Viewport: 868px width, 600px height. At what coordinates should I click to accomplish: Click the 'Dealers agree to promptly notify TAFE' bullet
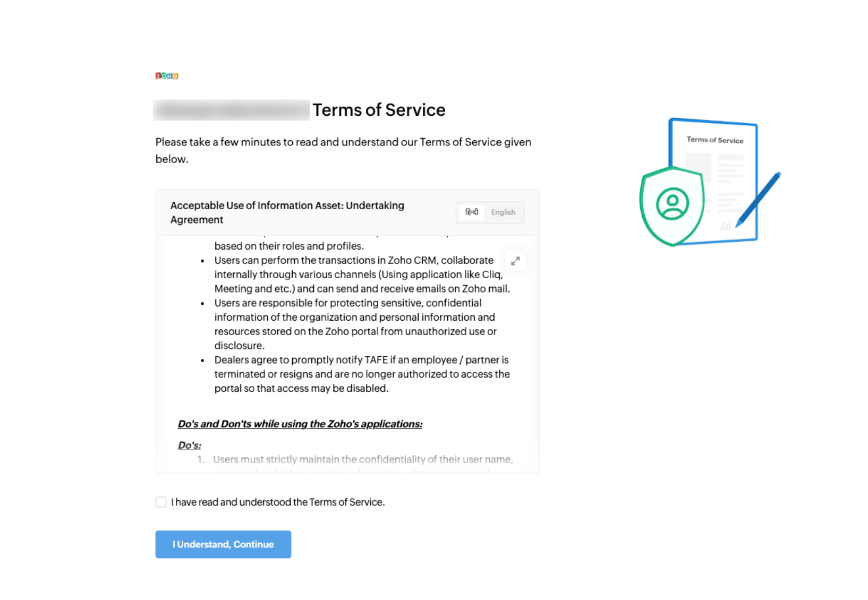click(x=362, y=374)
